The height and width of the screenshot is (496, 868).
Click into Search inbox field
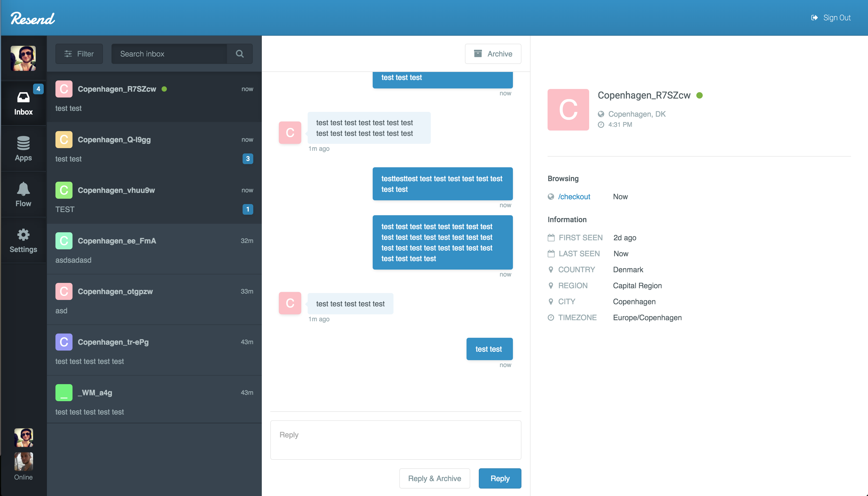click(170, 54)
